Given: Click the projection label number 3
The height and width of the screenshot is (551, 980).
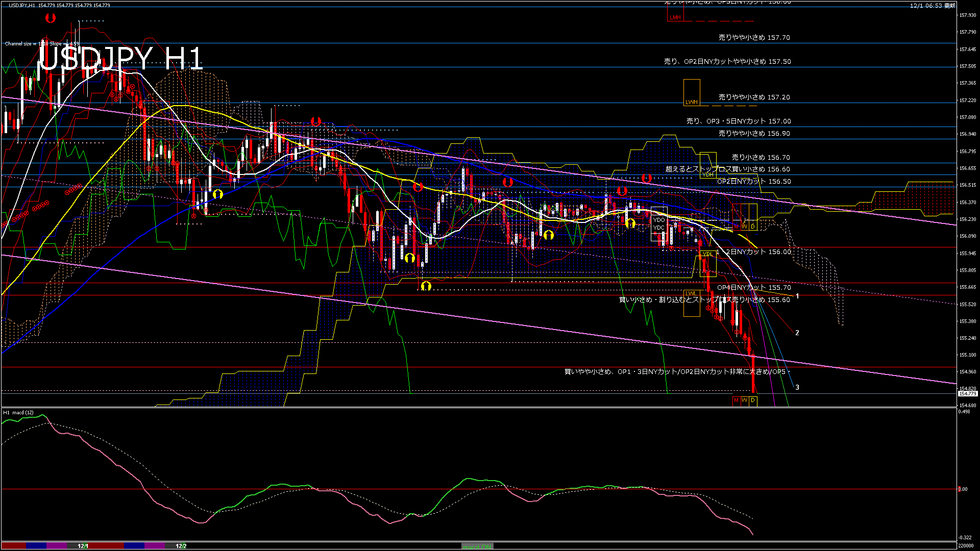Looking at the screenshot, I should 797,387.
